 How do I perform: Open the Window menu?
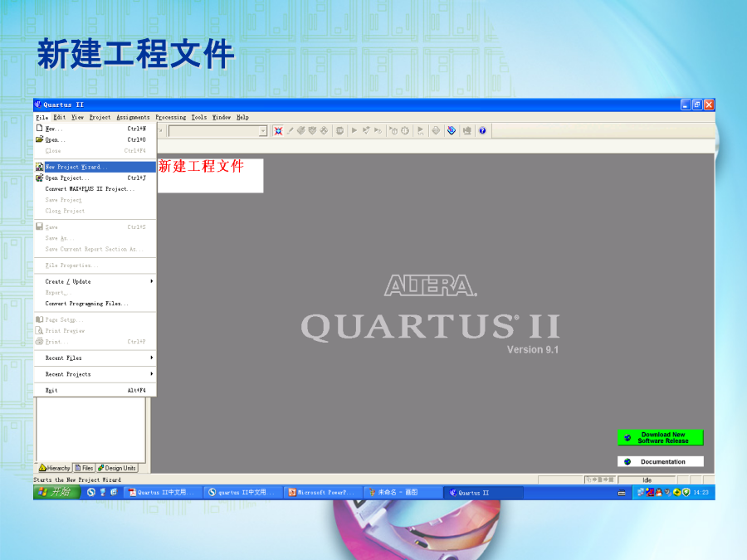click(222, 117)
